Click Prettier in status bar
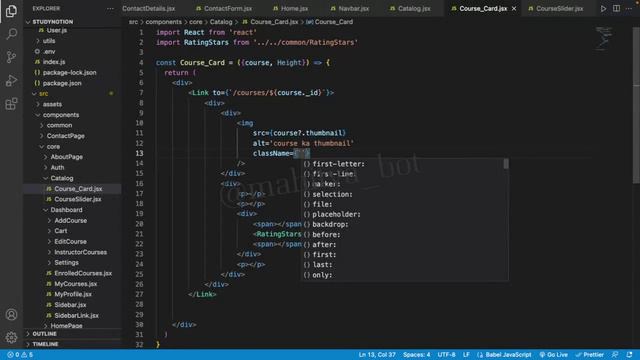 click(589, 355)
